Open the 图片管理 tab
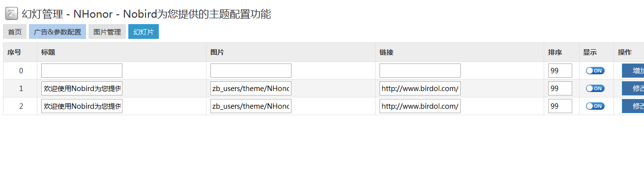 click(x=107, y=32)
